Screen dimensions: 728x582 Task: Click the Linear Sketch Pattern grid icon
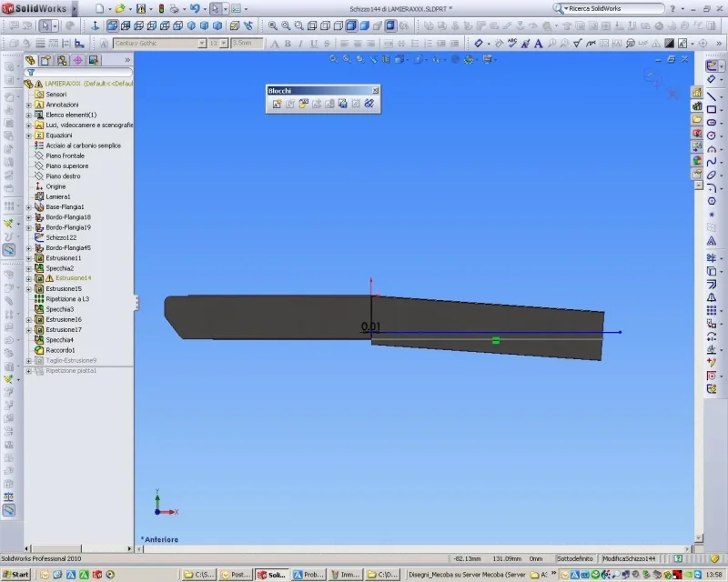(712, 310)
